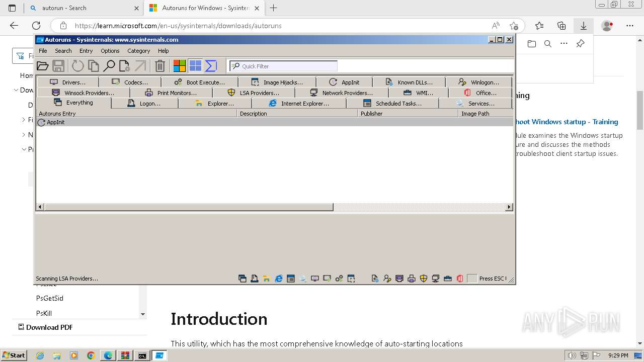Switch to the Services tab

pos(475,103)
